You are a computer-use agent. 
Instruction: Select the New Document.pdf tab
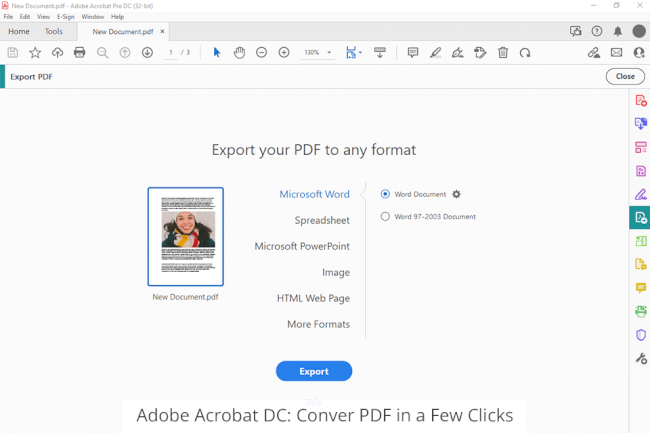pos(123,31)
